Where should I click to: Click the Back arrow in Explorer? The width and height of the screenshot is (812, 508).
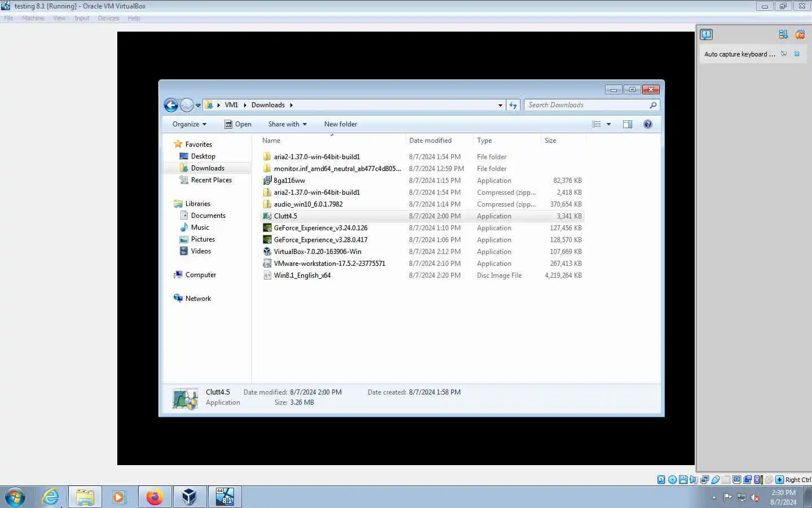click(171, 105)
